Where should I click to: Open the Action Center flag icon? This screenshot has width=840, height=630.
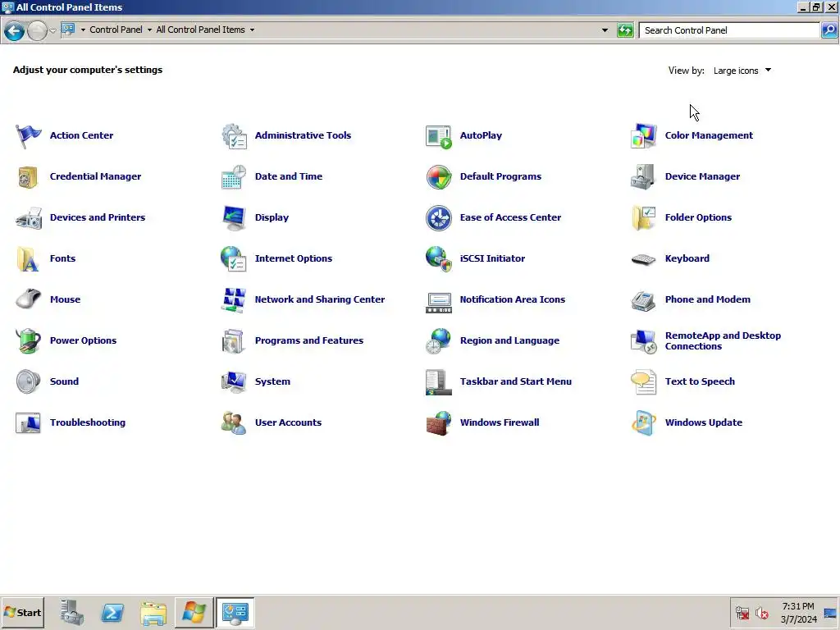[x=28, y=136]
